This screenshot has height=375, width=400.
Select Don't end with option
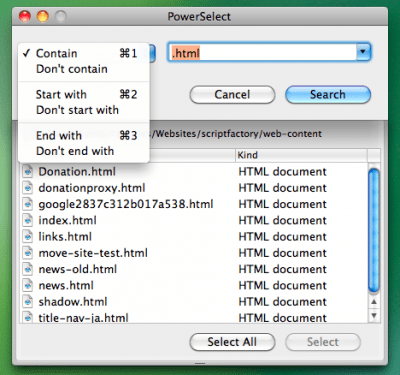tap(84, 151)
